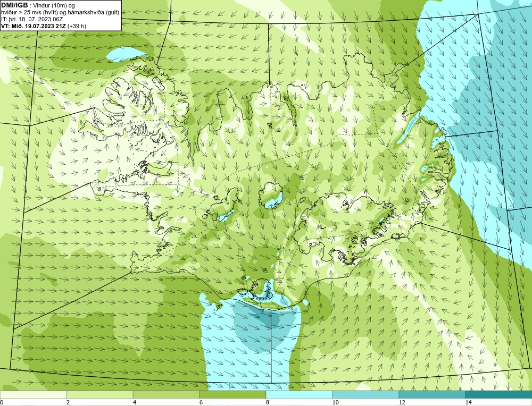This screenshot has width=532, height=406.
Task: Click the 8–10 m/s light cyan legend swatch
Action: click(299, 394)
